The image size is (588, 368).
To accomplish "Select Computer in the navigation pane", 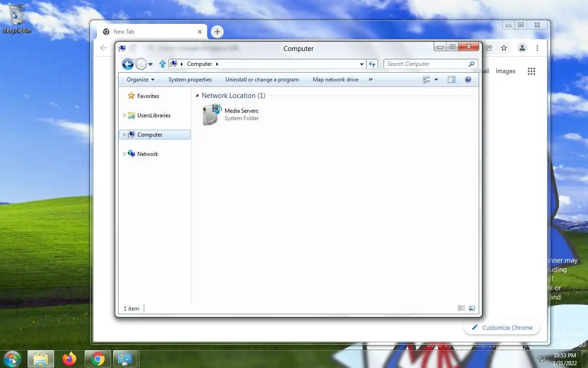I will point(154,135).
